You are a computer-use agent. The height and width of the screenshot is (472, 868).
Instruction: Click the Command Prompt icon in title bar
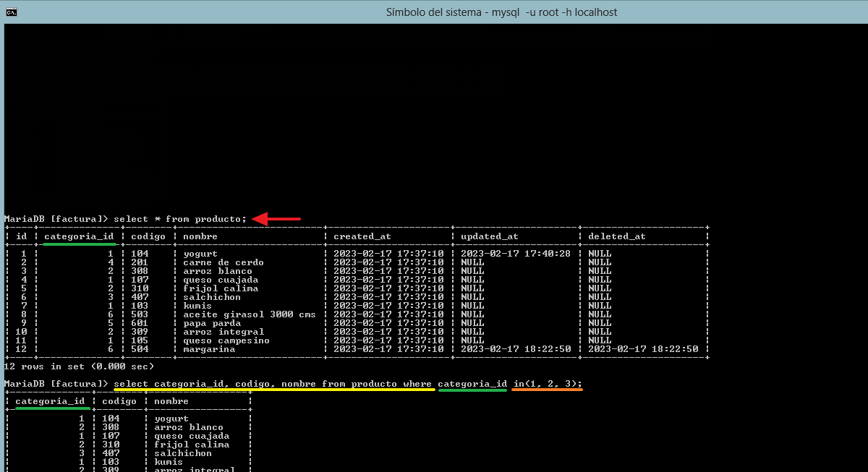coord(12,12)
